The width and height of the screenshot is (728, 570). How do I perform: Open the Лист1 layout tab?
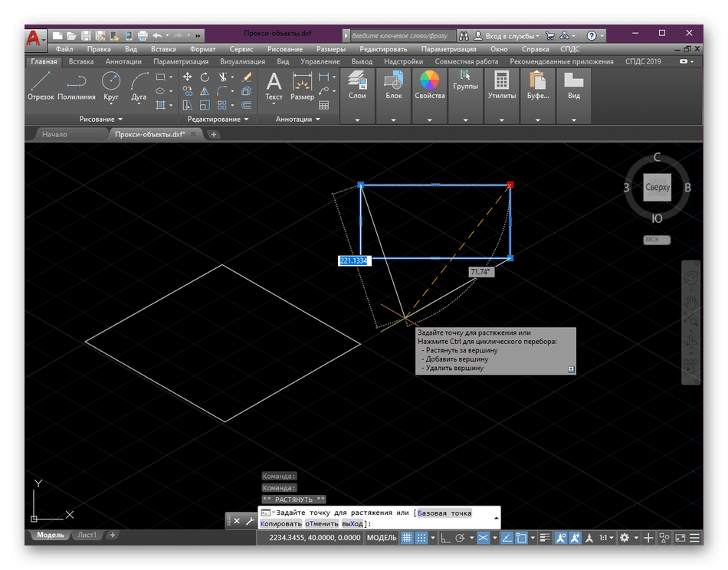(87, 536)
